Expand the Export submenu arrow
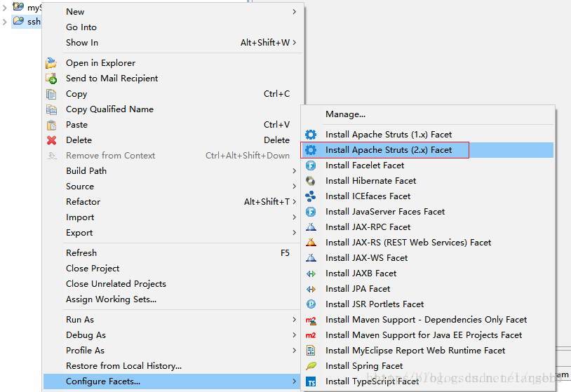The height and width of the screenshot is (392, 571). coord(294,233)
